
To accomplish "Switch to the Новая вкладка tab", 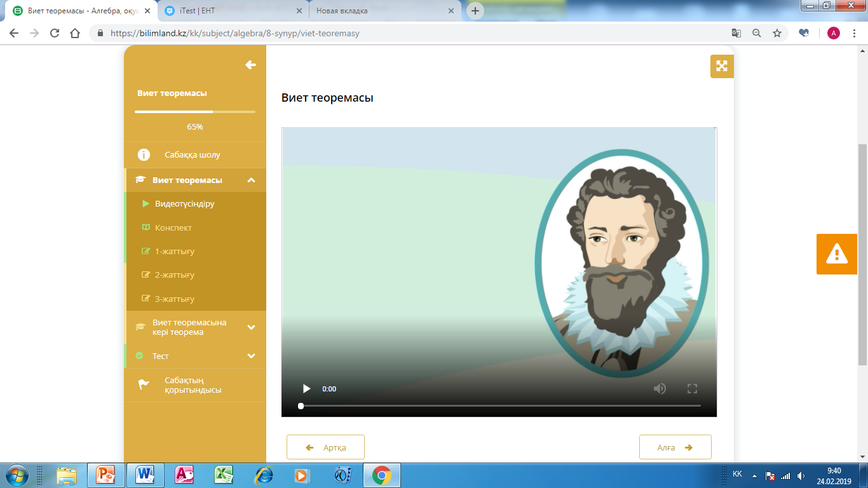I will [x=385, y=11].
